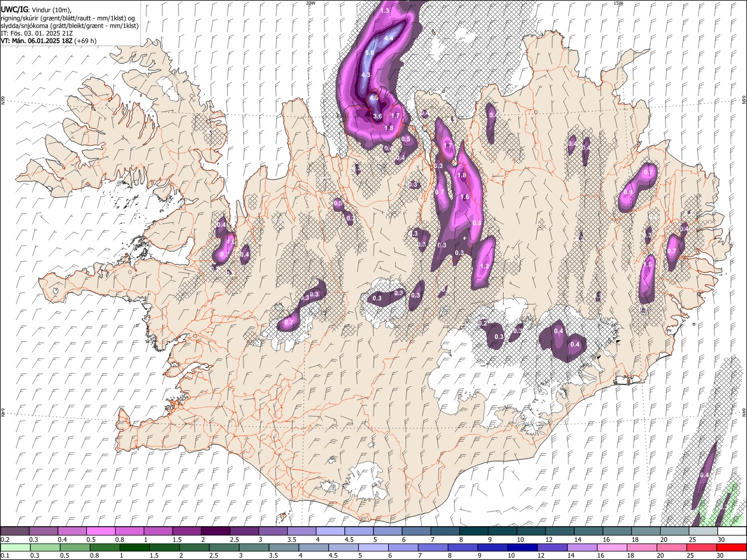Click the '12' number under the snow legend
747x560 pixels.
click(x=550, y=540)
